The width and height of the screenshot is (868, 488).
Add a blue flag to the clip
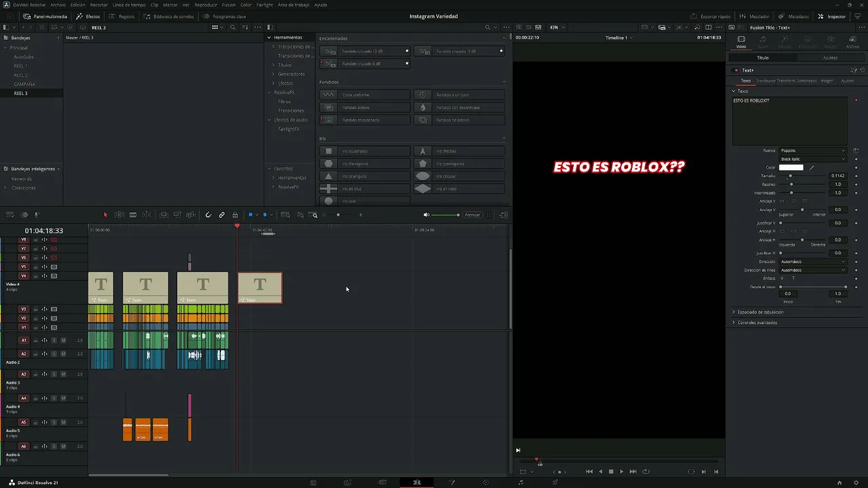tap(250, 215)
